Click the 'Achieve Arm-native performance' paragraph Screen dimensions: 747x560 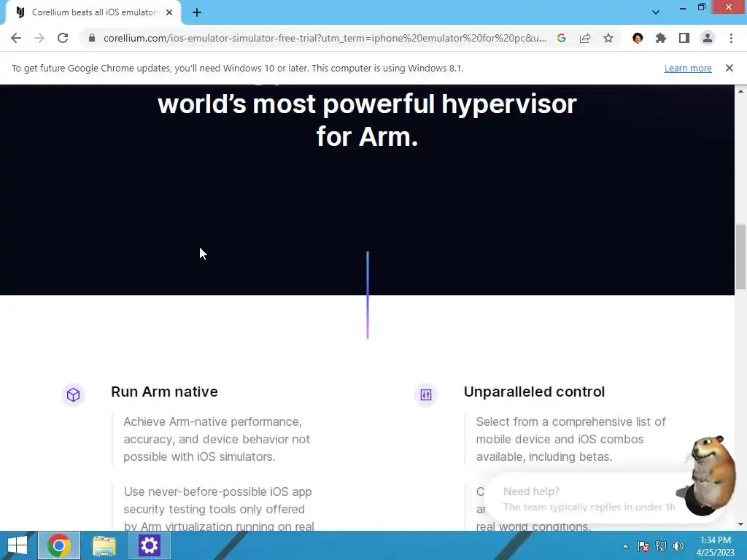[x=217, y=439]
